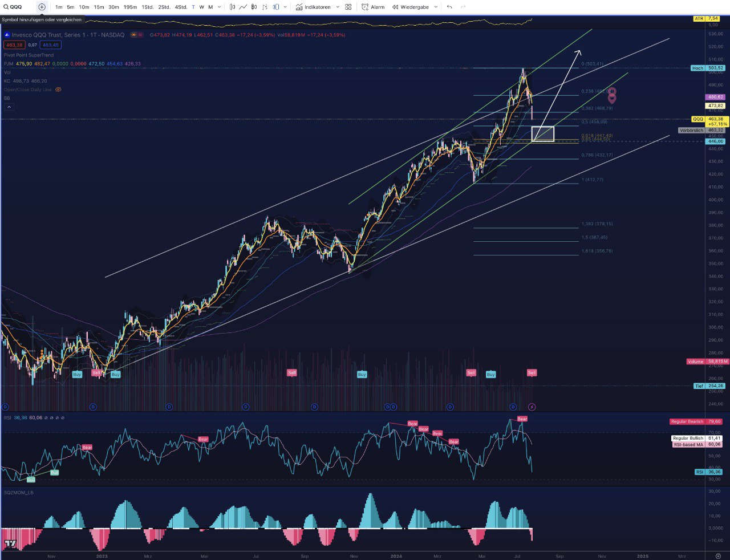The image size is (730, 560).
Task: Click the red 463,38 sell price button
Action: pyautogui.click(x=14, y=45)
